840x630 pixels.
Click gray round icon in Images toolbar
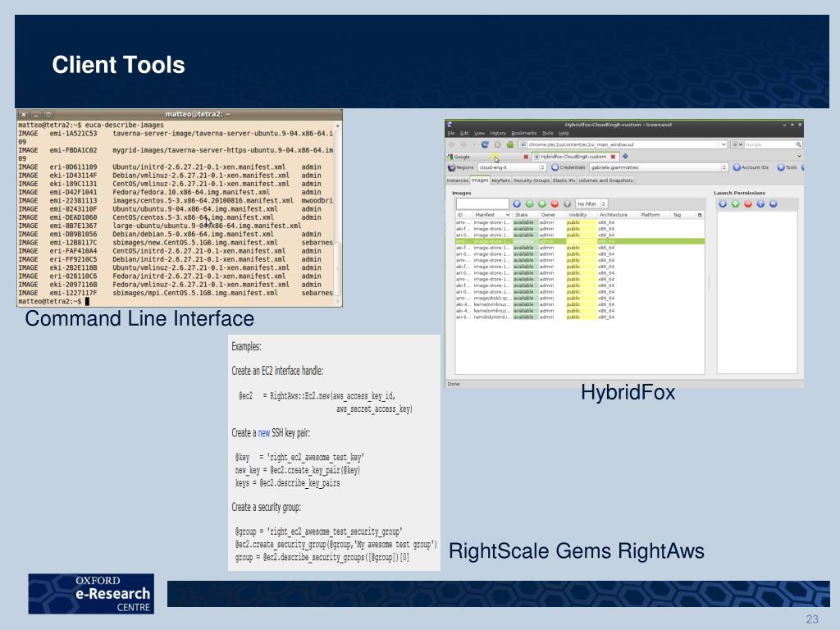567,204
